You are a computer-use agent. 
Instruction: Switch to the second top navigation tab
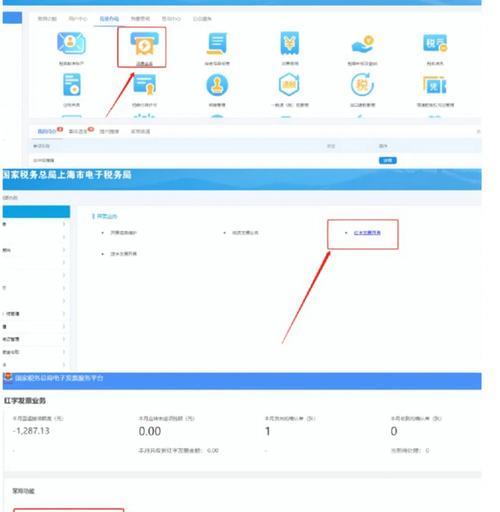(78, 19)
